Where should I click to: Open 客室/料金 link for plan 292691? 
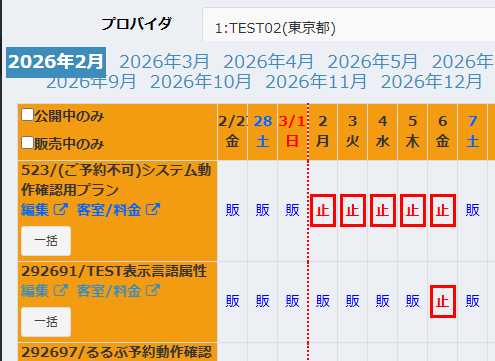click(x=109, y=291)
